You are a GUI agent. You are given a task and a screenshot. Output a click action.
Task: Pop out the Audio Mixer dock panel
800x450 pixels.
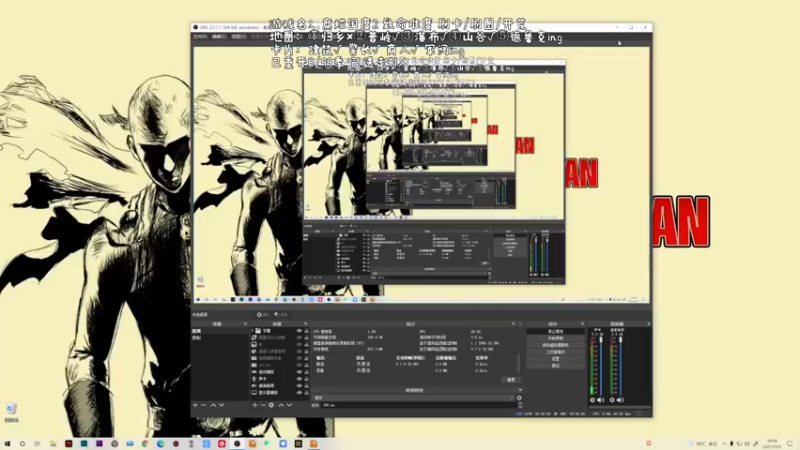[x=648, y=324]
